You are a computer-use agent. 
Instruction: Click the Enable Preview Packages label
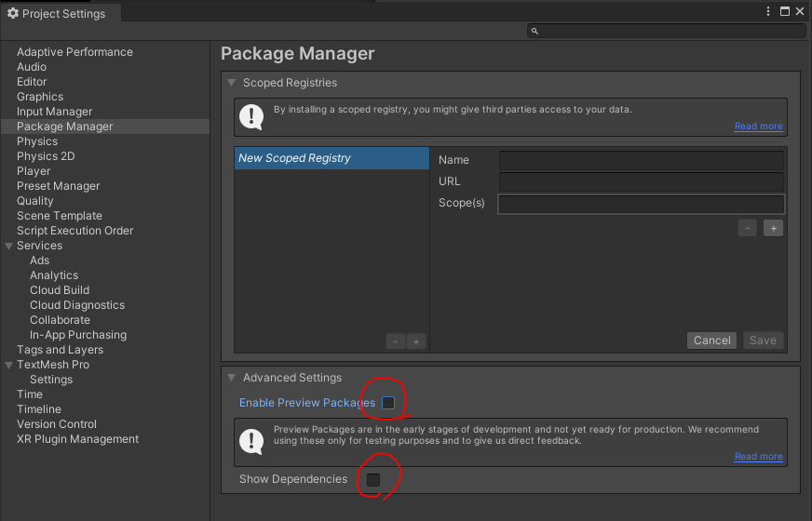pyautogui.click(x=307, y=403)
